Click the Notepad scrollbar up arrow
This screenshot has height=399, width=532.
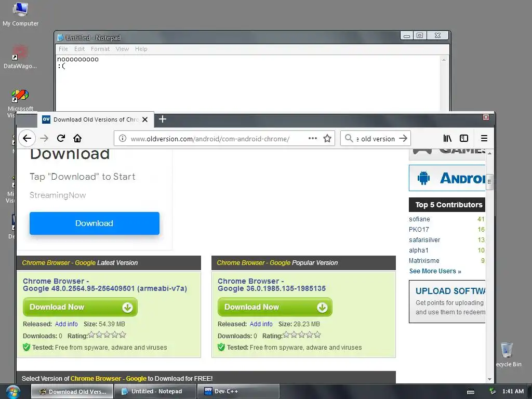pyautogui.click(x=444, y=60)
